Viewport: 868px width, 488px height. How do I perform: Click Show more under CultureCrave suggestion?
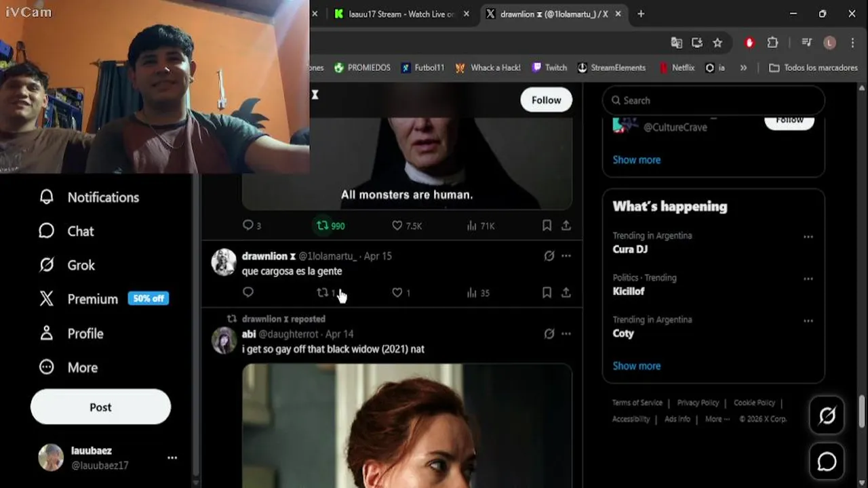click(x=636, y=160)
